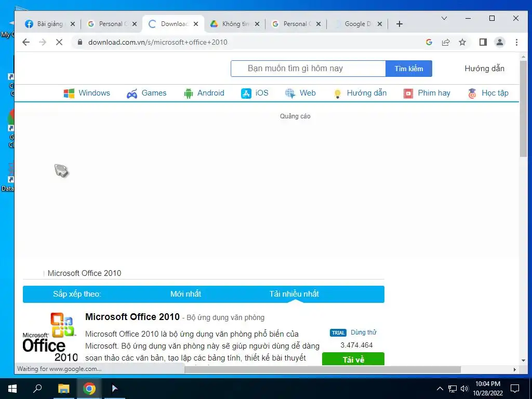The width and height of the screenshot is (532, 399).
Task: Click the TRIAL badge
Action: (x=338, y=333)
